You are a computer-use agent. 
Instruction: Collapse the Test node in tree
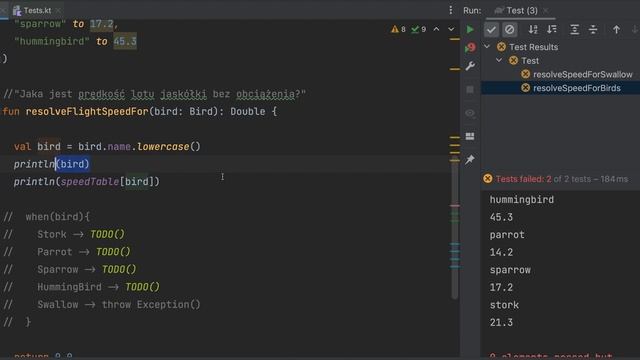point(499,60)
